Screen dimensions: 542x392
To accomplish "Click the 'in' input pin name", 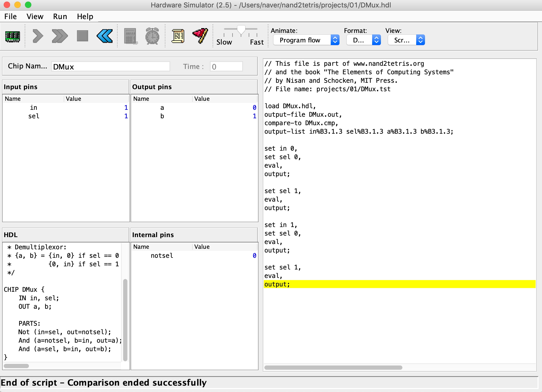I will click(34, 107).
